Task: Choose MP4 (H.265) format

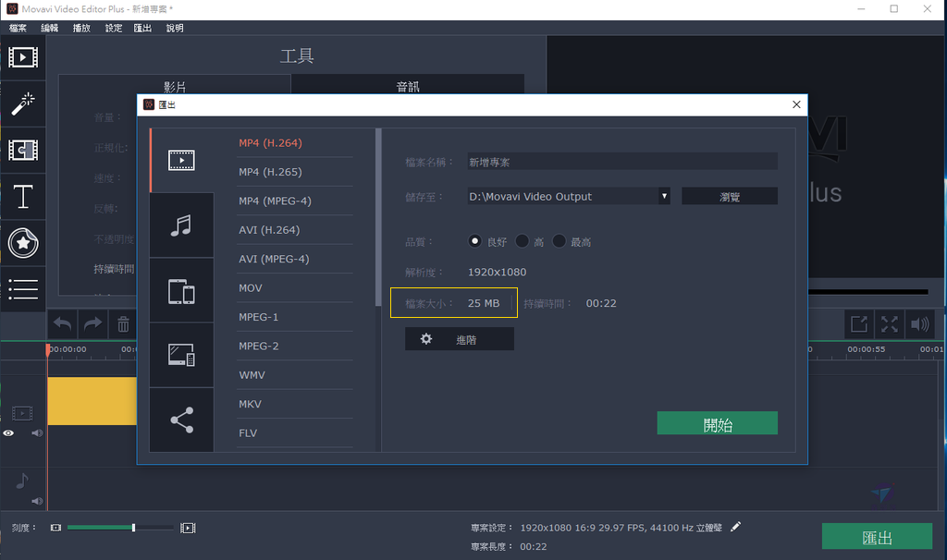Action: click(271, 172)
